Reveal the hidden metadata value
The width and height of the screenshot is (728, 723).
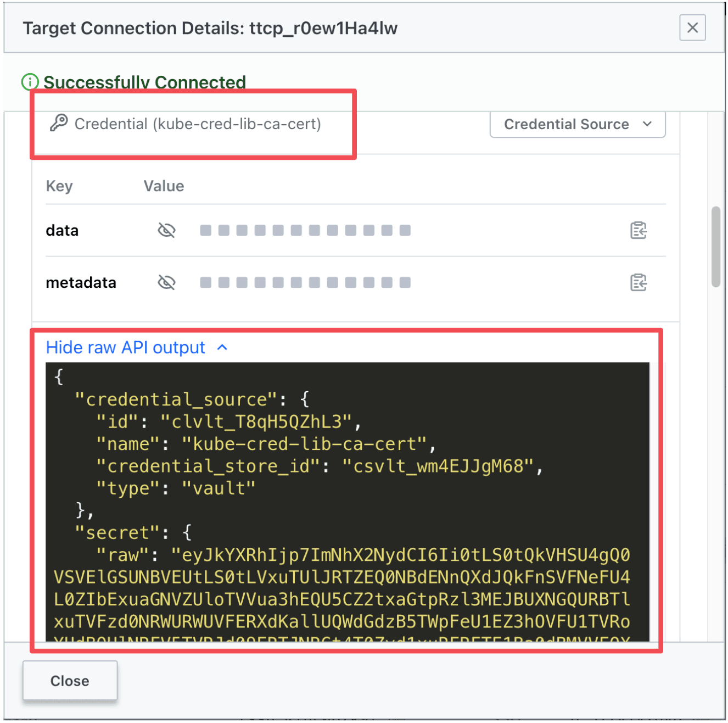point(166,283)
